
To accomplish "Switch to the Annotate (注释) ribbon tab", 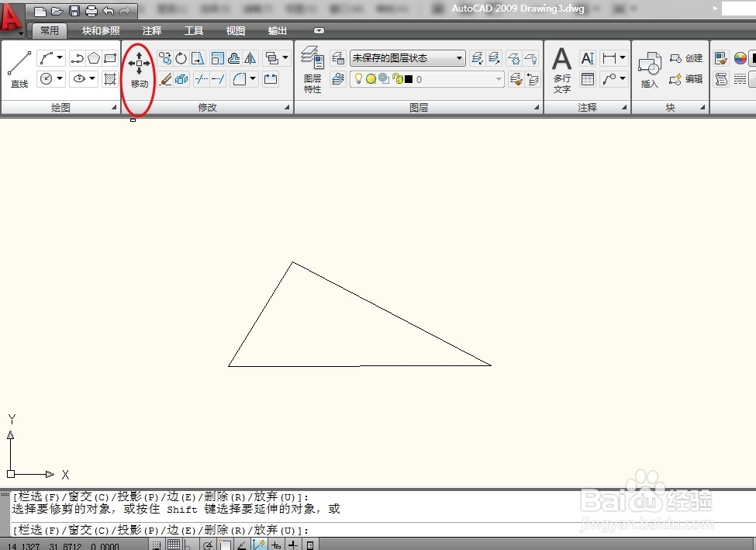I will click(152, 30).
